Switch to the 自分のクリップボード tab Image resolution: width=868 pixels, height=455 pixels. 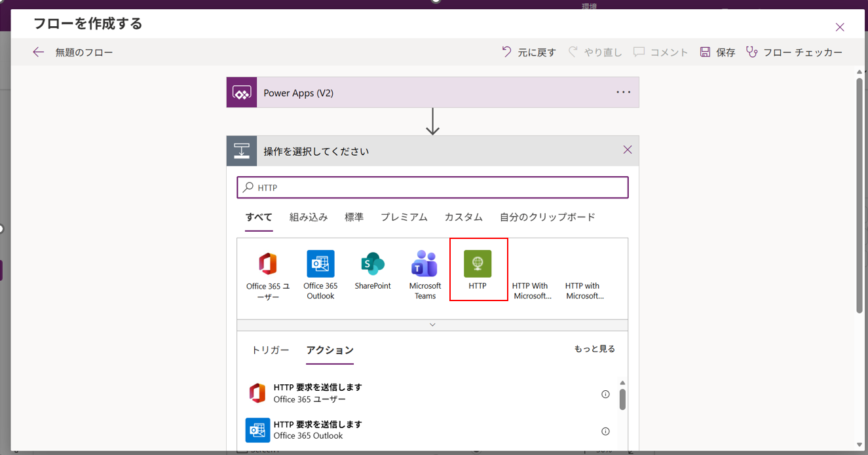(x=548, y=217)
